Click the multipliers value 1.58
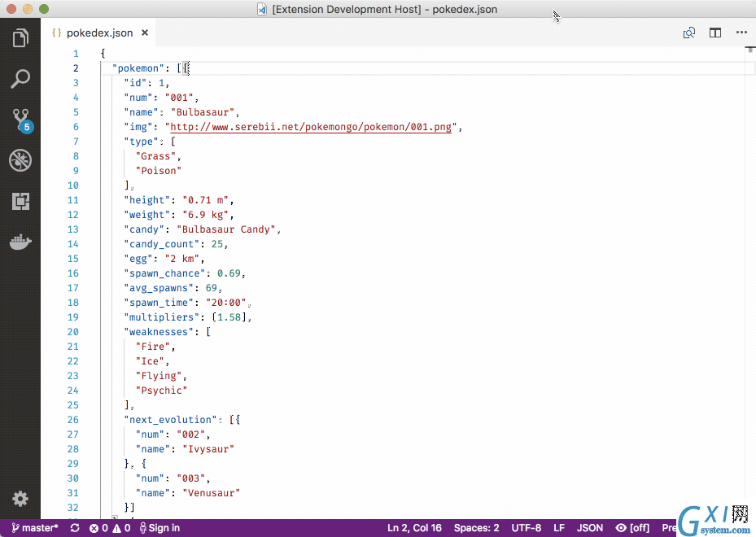This screenshot has height=537, width=756. 229,317
